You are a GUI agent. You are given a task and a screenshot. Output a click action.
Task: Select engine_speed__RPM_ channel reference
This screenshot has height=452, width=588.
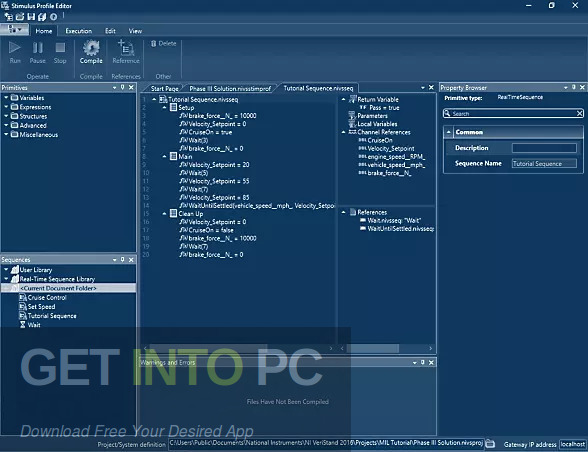click(392, 157)
